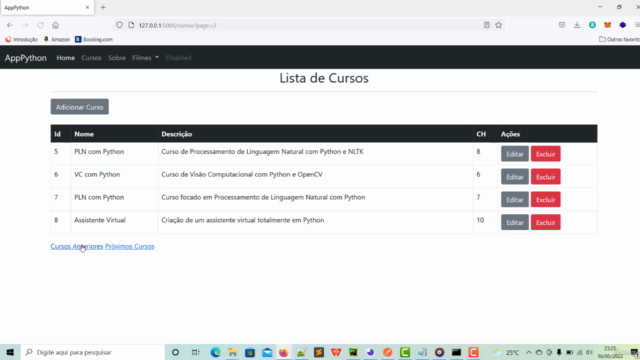Open the black terminal taskbar icon
This screenshot has width=640, height=360.
click(x=456, y=352)
